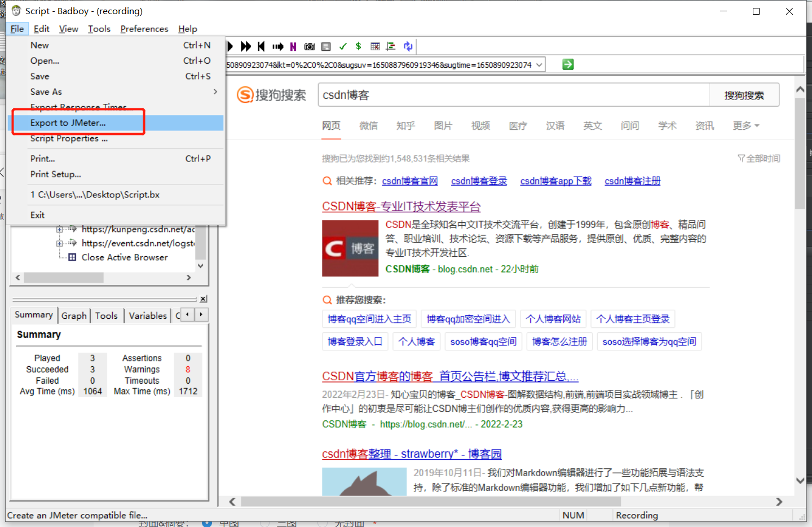The width and height of the screenshot is (812, 527).
Task: Click the 搜狗搜索 search button
Action: [743, 94]
